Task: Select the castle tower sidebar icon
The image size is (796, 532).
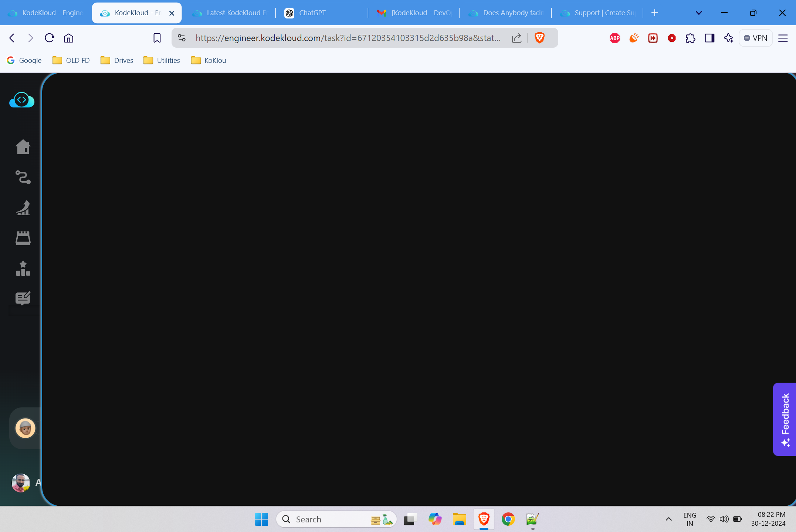Action: (23, 238)
